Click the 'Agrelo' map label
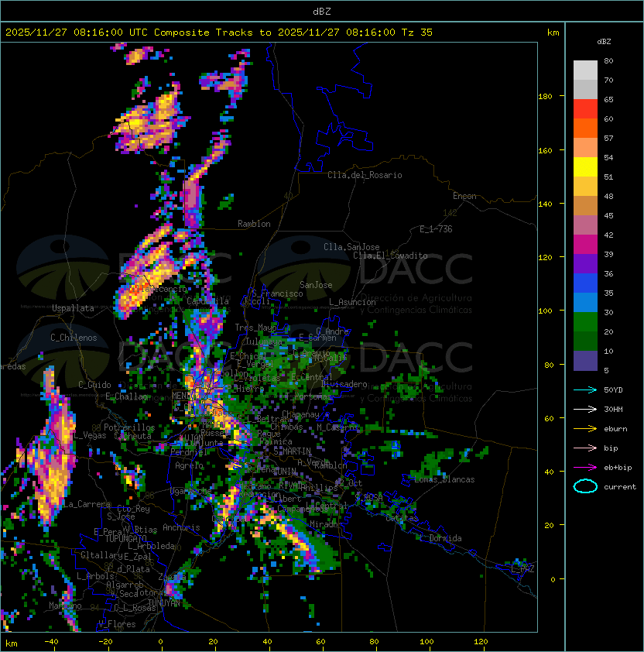Image resolution: width=644 pixels, height=652 pixels. tap(189, 465)
